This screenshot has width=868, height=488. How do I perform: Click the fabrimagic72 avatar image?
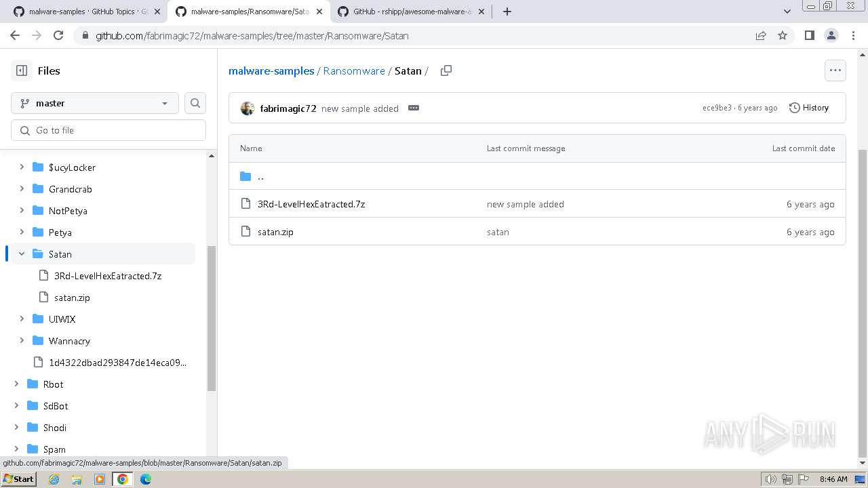point(248,108)
